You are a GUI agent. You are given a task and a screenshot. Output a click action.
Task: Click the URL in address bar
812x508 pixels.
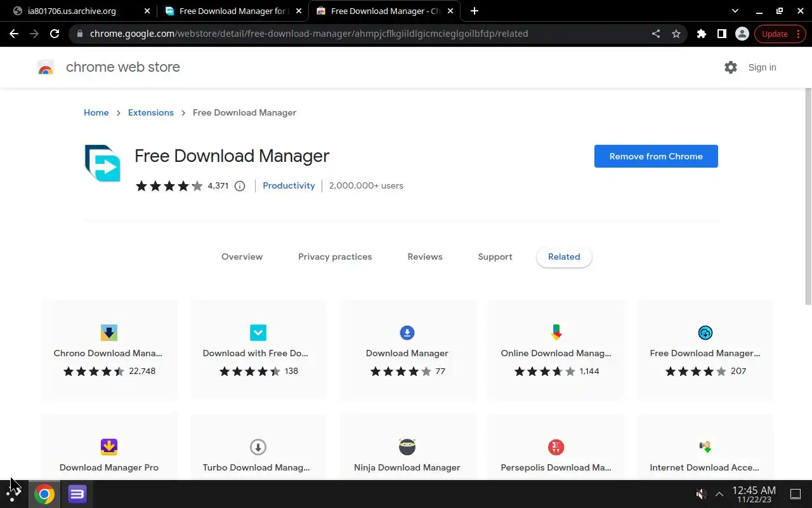(309, 34)
